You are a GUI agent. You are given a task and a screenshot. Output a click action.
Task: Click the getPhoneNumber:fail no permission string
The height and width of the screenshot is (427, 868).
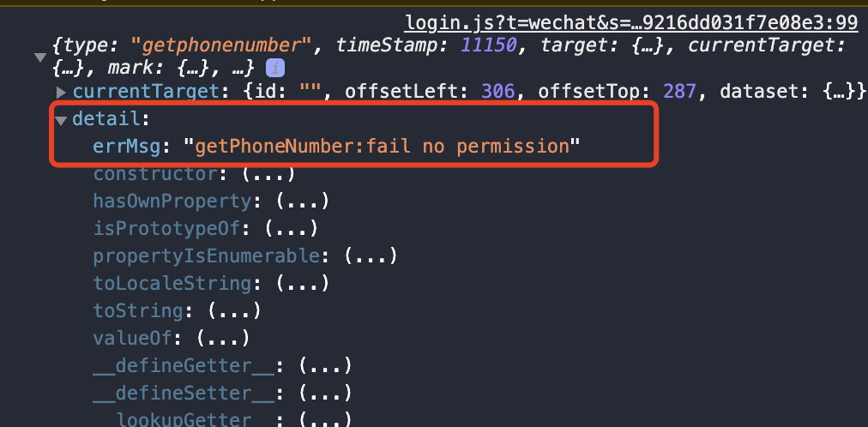(382, 146)
